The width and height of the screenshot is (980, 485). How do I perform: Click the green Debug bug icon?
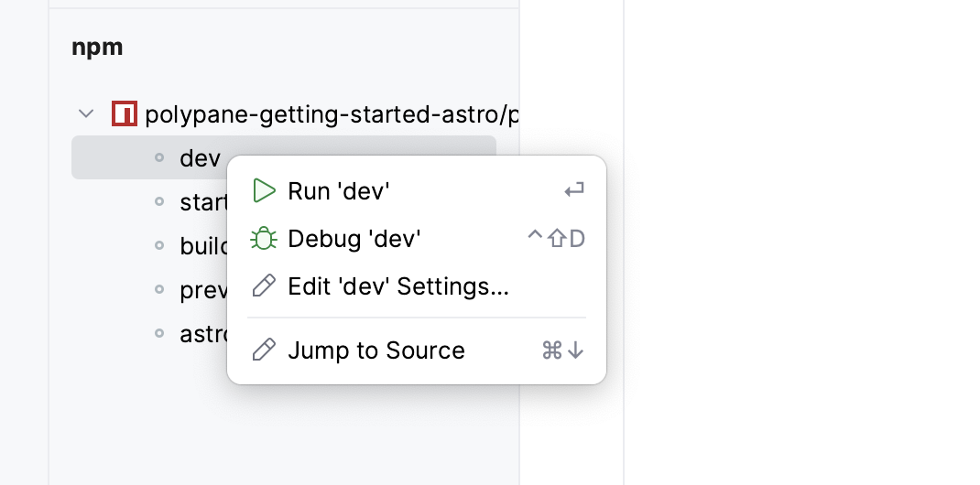pyautogui.click(x=264, y=239)
